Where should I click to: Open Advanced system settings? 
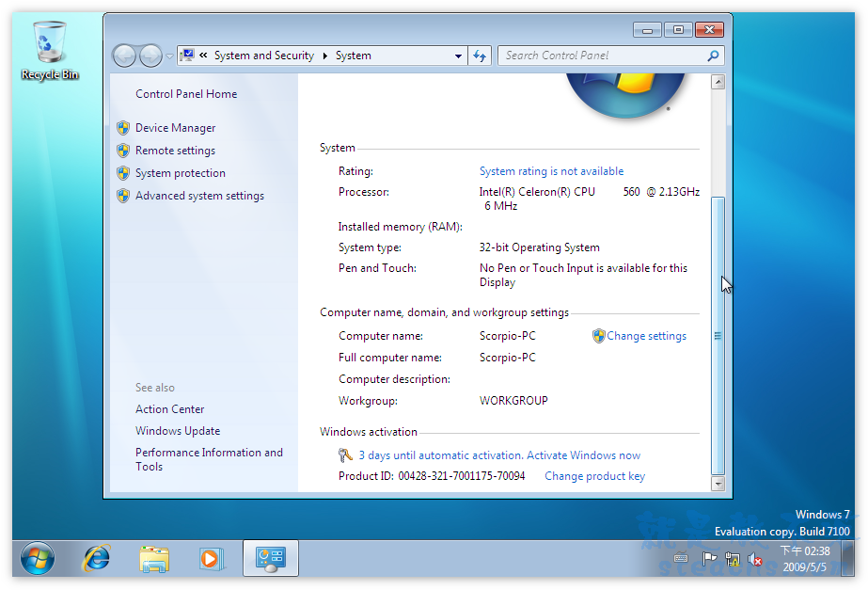(x=199, y=196)
